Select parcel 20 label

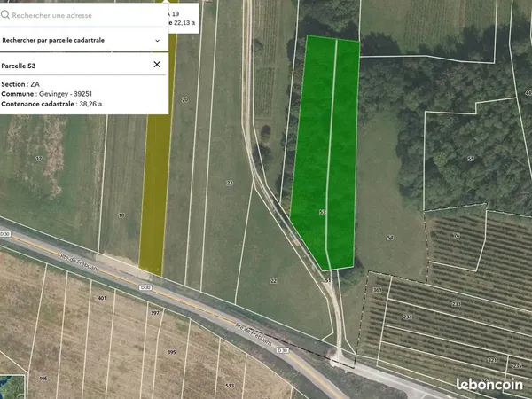coord(185,99)
